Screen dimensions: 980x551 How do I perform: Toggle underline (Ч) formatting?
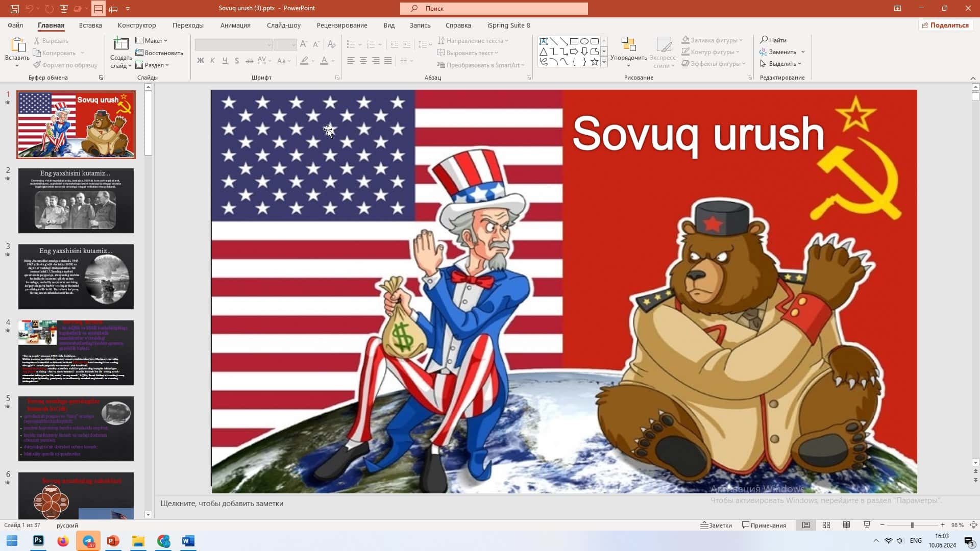[225, 61]
